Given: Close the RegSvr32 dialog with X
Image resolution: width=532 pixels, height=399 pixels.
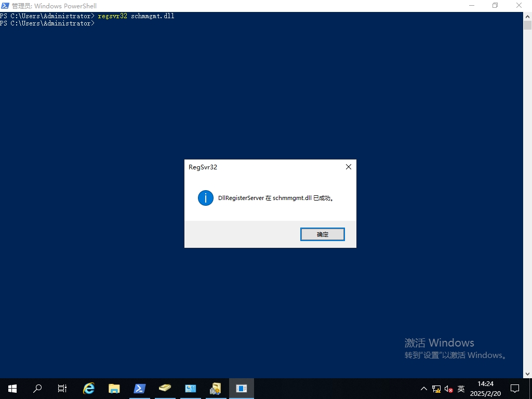Looking at the screenshot, I should click(348, 167).
